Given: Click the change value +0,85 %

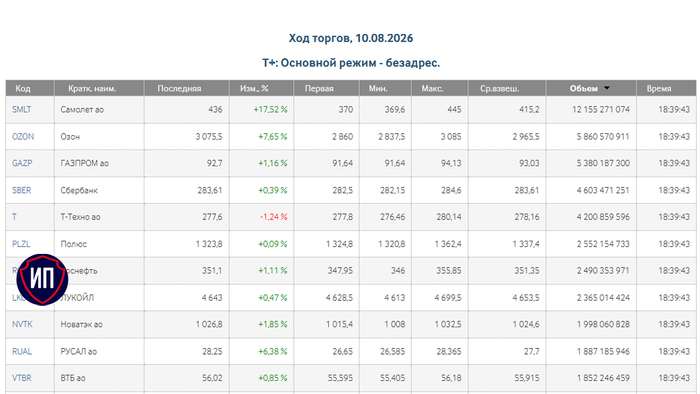Looking at the screenshot, I should coord(273,378).
